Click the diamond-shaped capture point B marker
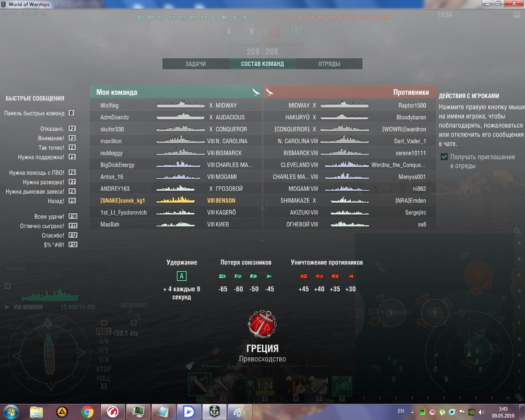This screenshot has height=420, width=525. 251,32
